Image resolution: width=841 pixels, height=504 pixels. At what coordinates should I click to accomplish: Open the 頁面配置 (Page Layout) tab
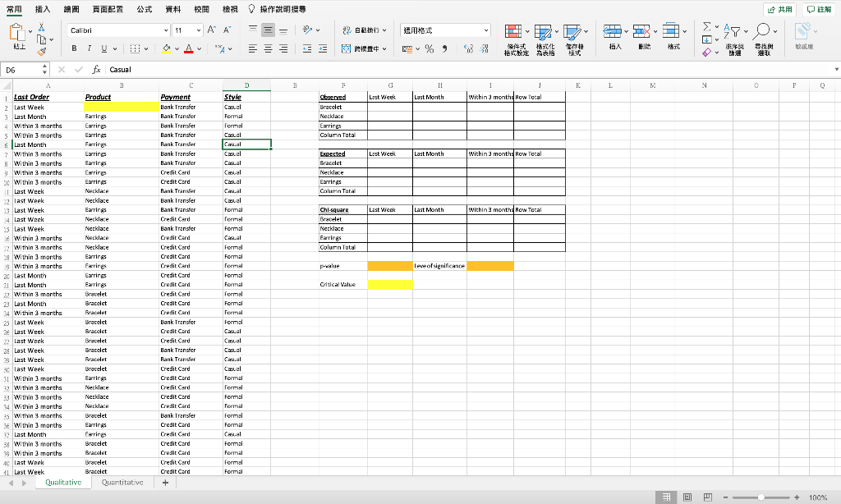tap(108, 9)
